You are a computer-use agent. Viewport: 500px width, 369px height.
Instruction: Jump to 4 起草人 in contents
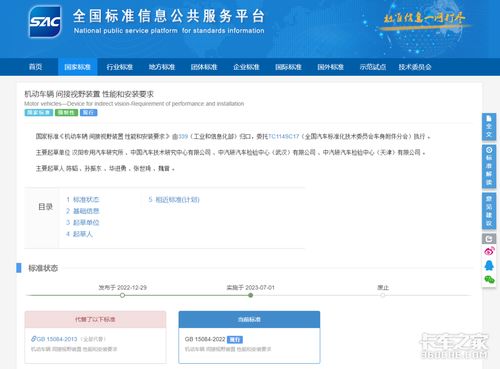[x=79, y=234]
